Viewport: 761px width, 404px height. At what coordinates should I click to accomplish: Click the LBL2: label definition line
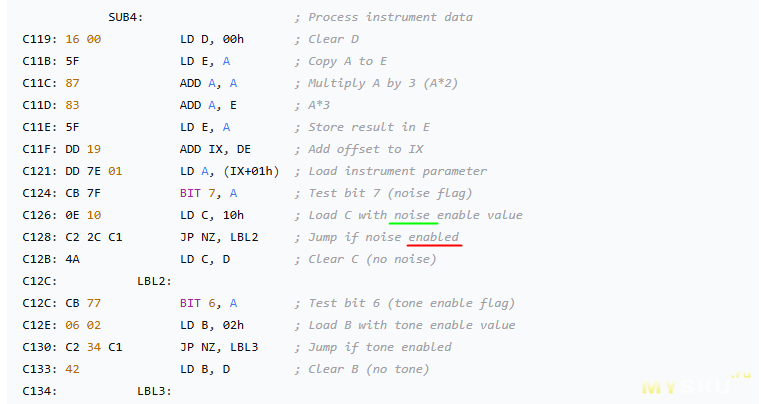155,281
